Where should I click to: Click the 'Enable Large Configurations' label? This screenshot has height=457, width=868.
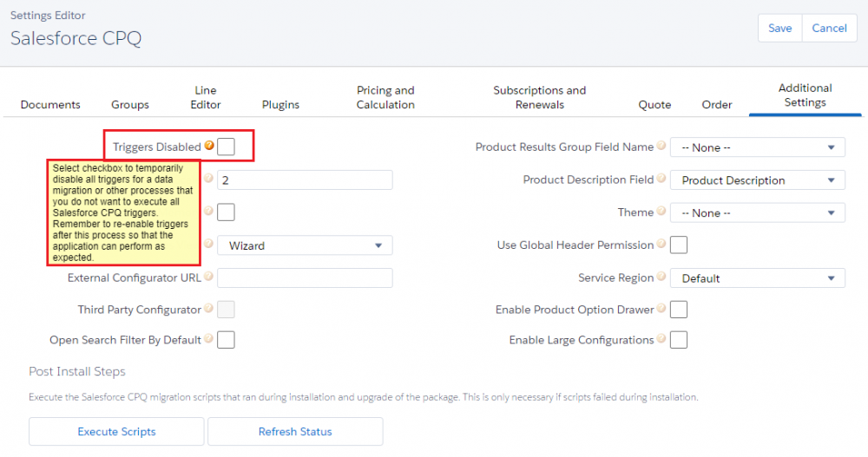pos(582,340)
